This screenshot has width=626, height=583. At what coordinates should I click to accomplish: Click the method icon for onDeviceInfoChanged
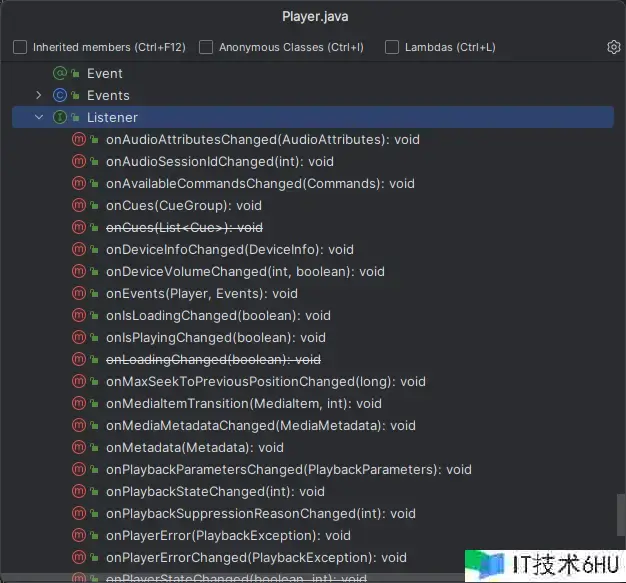point(79,249)
